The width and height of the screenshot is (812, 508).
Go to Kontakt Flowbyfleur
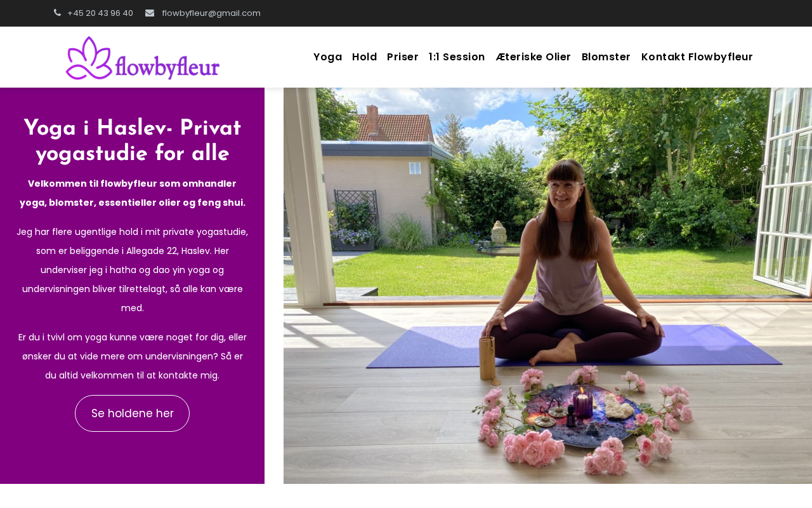697,57
